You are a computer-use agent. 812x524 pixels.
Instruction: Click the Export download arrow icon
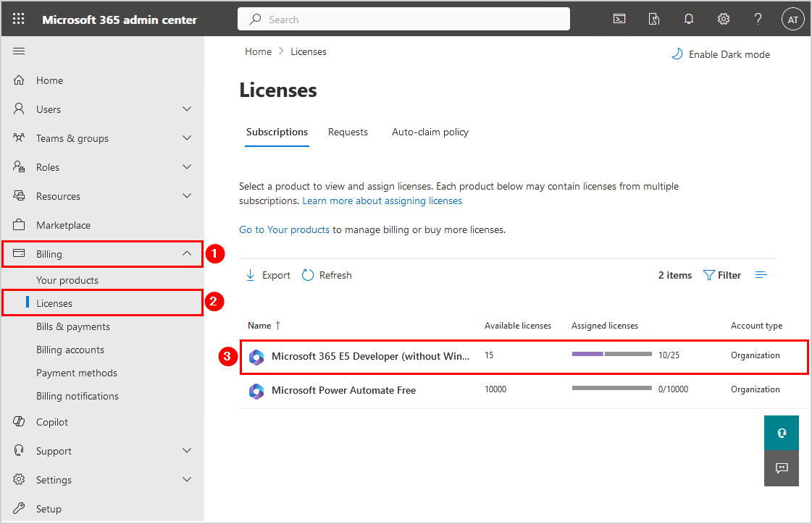point(250,275)
